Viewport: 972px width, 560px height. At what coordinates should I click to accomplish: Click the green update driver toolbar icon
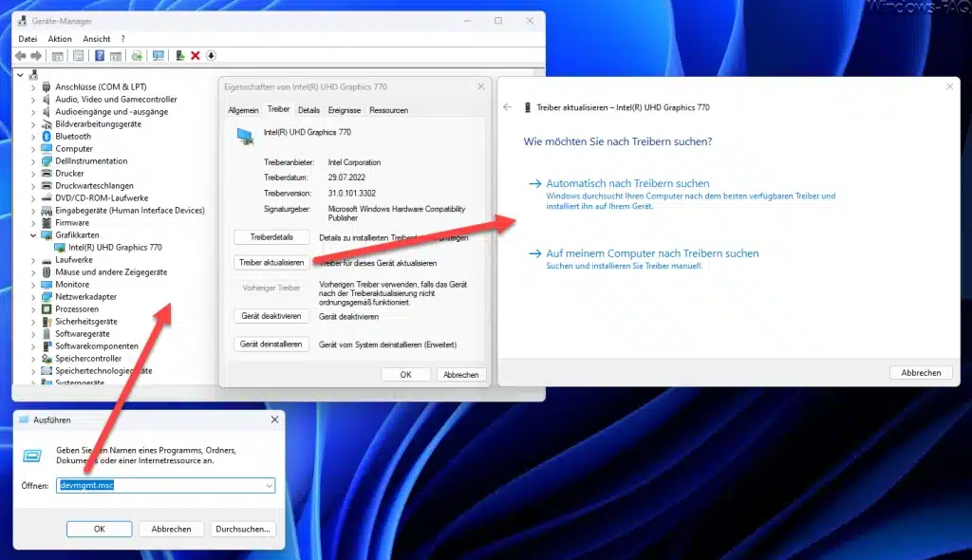[x=179, y=56]
